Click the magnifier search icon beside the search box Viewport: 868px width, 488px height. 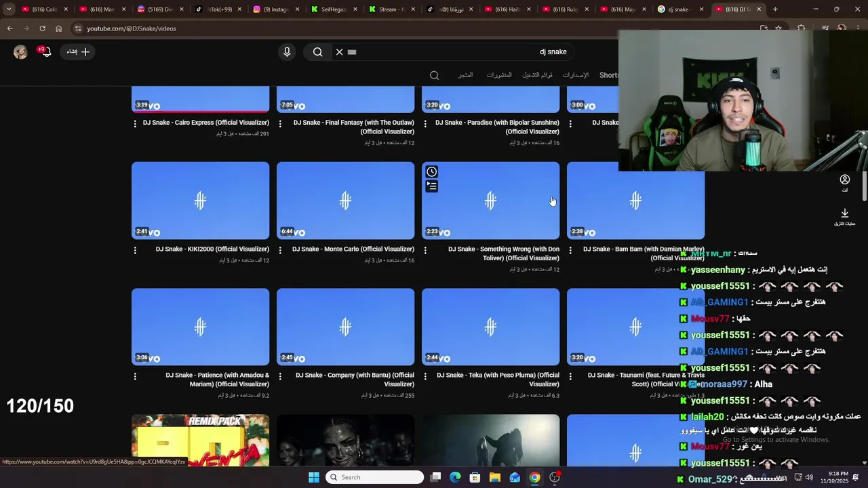pyautogui.click(x=317, y=52)
